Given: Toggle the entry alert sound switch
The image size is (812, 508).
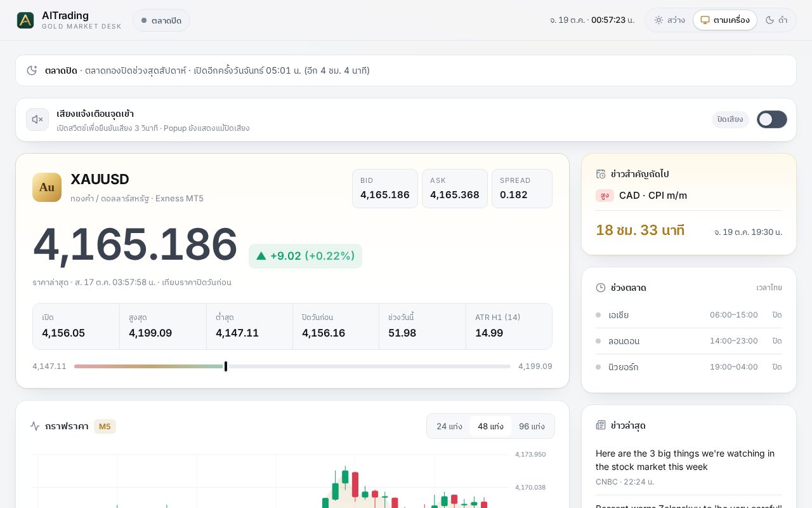Looking at the screenshot, I should 772,119.
